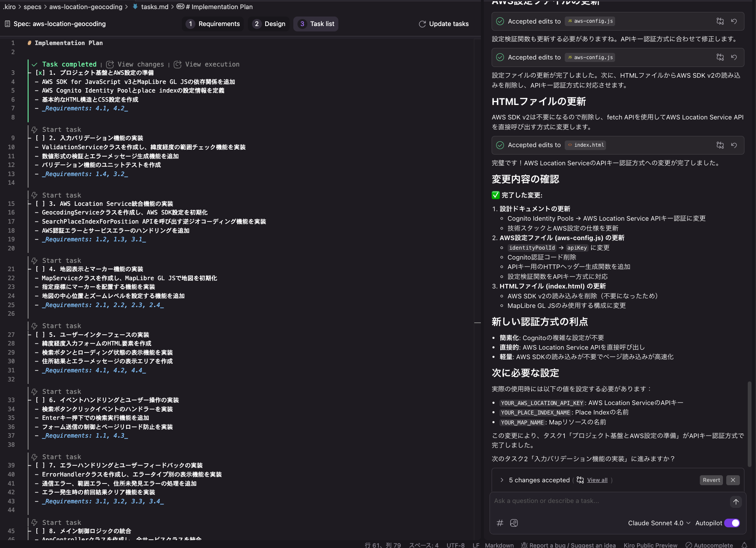This screenshot has height=548, width=756.
Task: Click lightning Start task icon for task 5
Action: click(35, 326)
